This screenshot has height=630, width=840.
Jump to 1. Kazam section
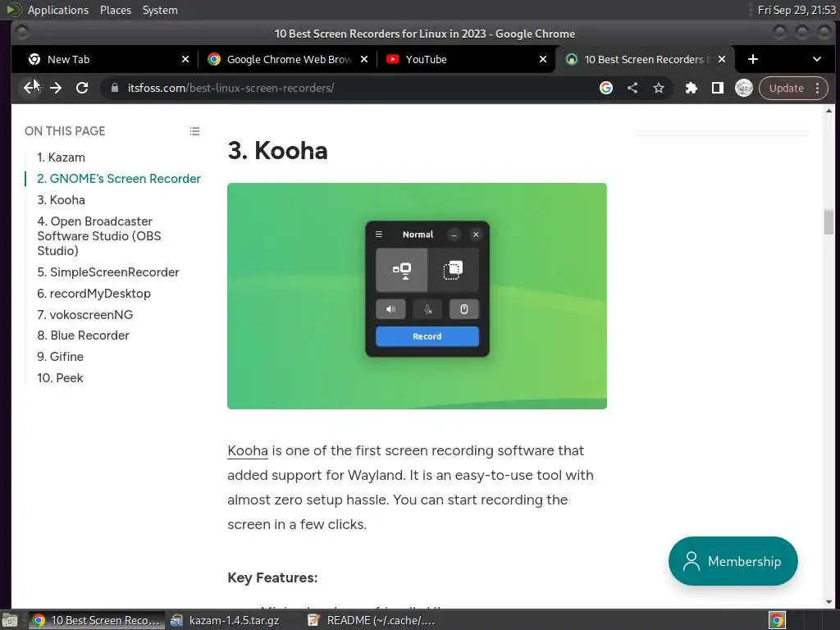pos(61,157)
